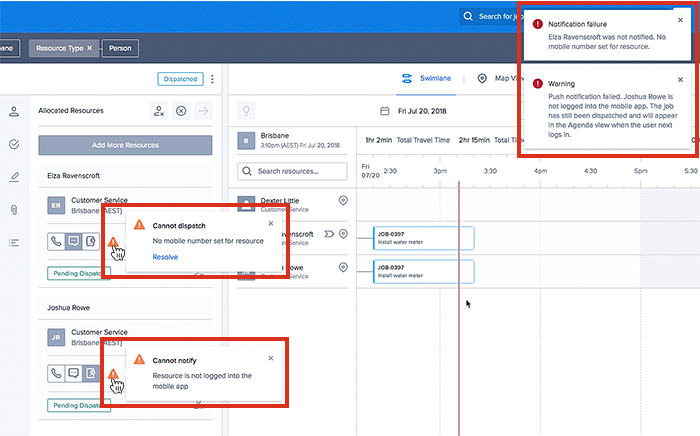
Task: Close the Cannot notify popup
Action: point(270,358)
